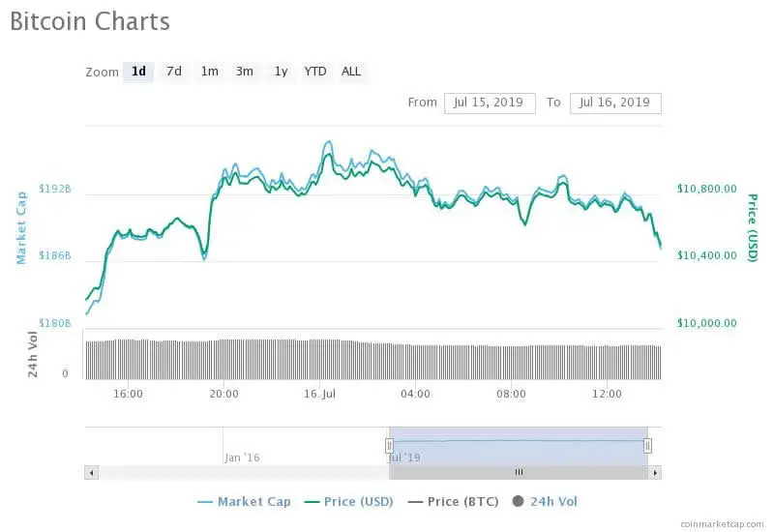Show ALL historical data

pyautogui.click(x=351, y=72)
